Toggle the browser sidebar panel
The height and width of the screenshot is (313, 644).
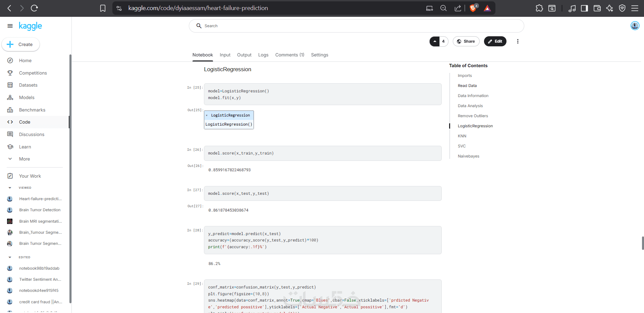tap(584, 8)
